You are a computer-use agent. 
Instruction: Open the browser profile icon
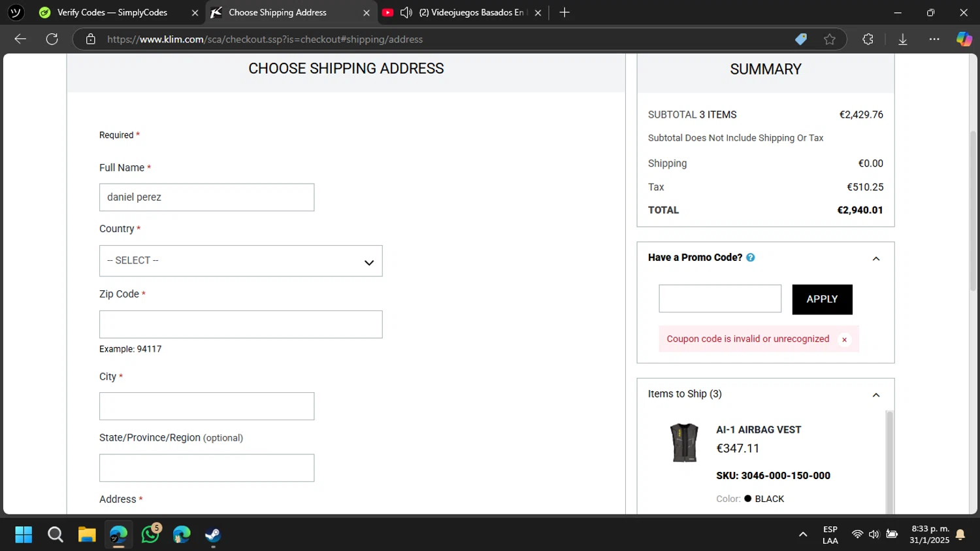[x=16, y=12]
